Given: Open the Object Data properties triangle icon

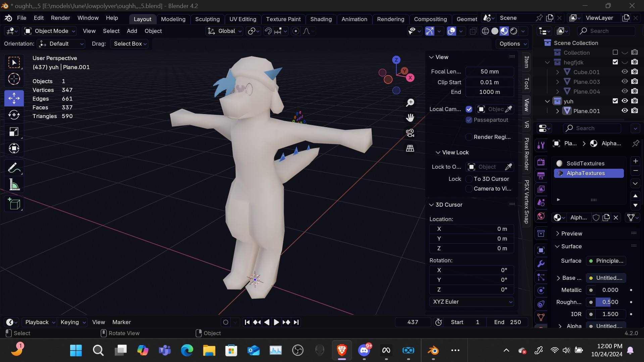Looking at the screenshot, I should click(x=541, y=317).
